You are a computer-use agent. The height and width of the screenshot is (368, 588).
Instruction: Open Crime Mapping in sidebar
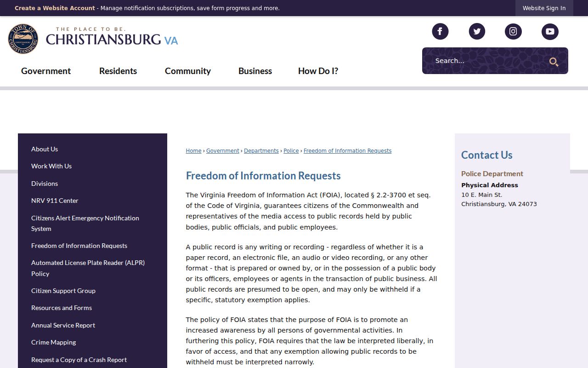(53, 342)
